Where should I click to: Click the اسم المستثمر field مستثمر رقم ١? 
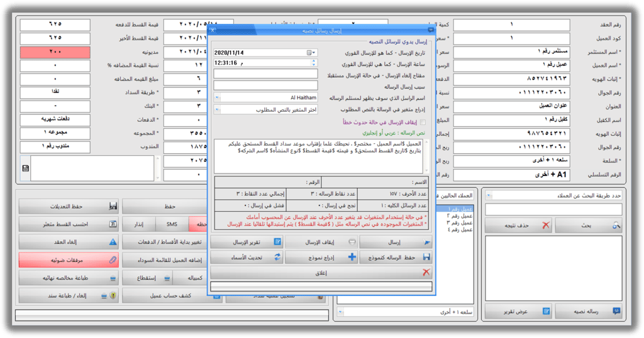point(511,52)
